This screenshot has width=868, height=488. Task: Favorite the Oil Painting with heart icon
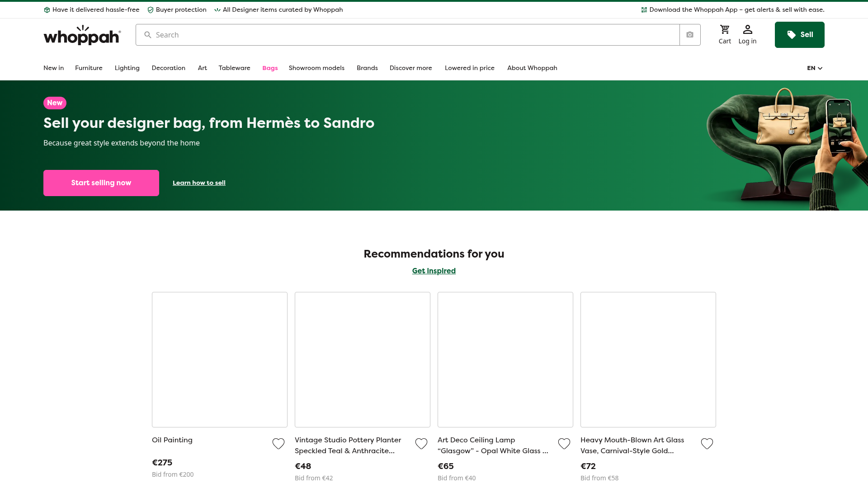[278, 444]
